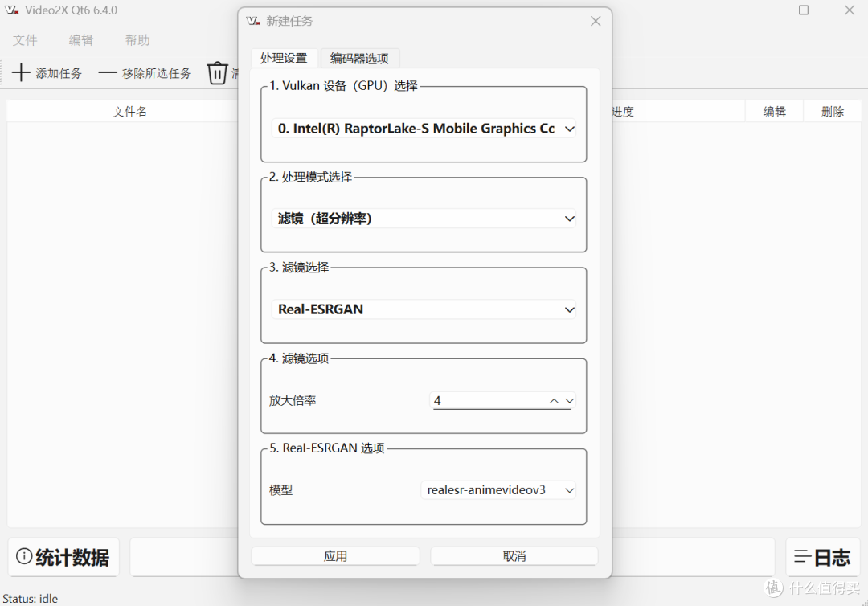Click the 删除 column header
868x606 pixels.
(x=833, y=111)
